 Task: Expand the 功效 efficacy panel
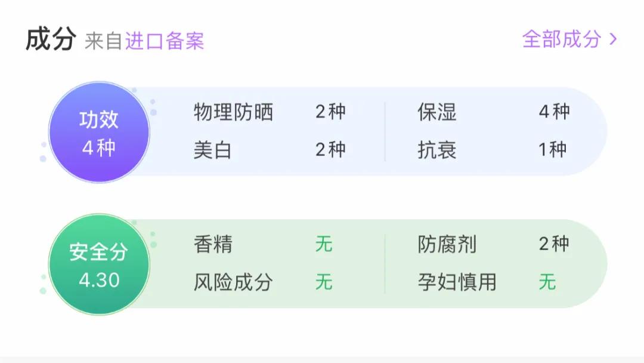358,131
